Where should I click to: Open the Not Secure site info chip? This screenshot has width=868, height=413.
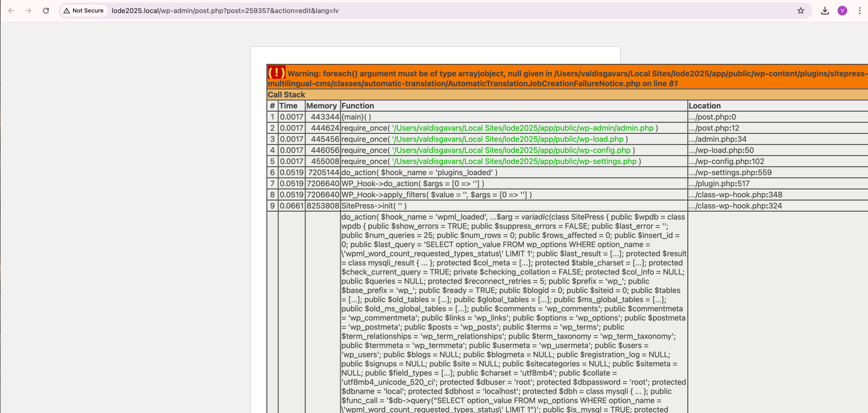tap(84, 11)
